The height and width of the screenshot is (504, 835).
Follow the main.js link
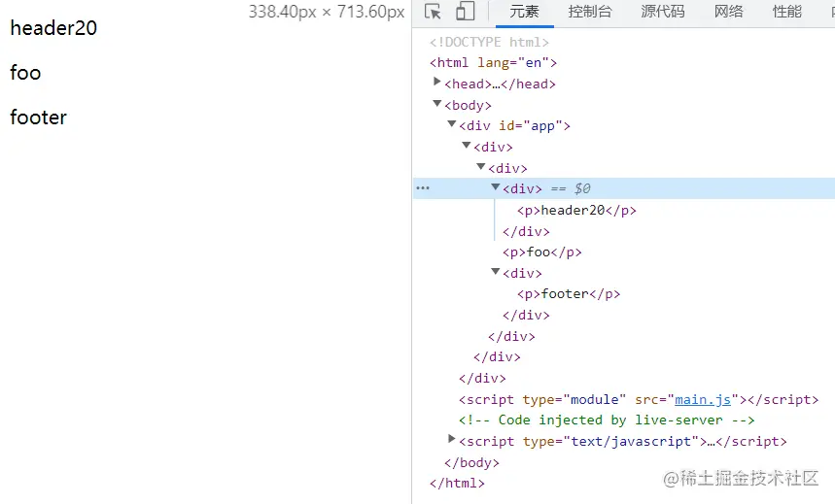pyautogui.click(x=703, y=399)
